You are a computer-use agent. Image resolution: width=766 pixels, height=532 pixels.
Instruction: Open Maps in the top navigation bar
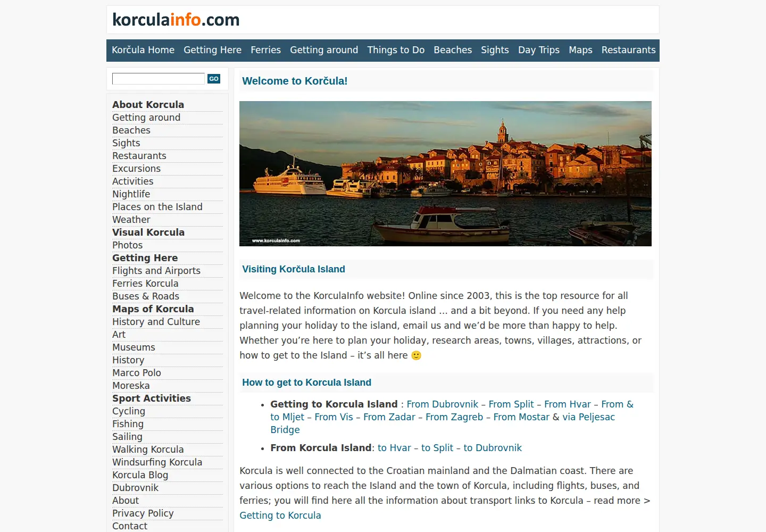pyautogui.click(x=580, y=50)
